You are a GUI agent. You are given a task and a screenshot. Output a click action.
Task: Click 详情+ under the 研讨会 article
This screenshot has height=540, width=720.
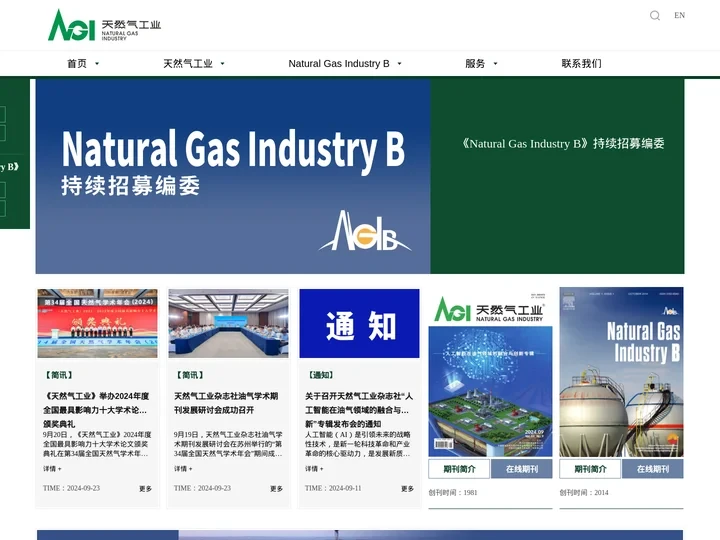point(183,469)
